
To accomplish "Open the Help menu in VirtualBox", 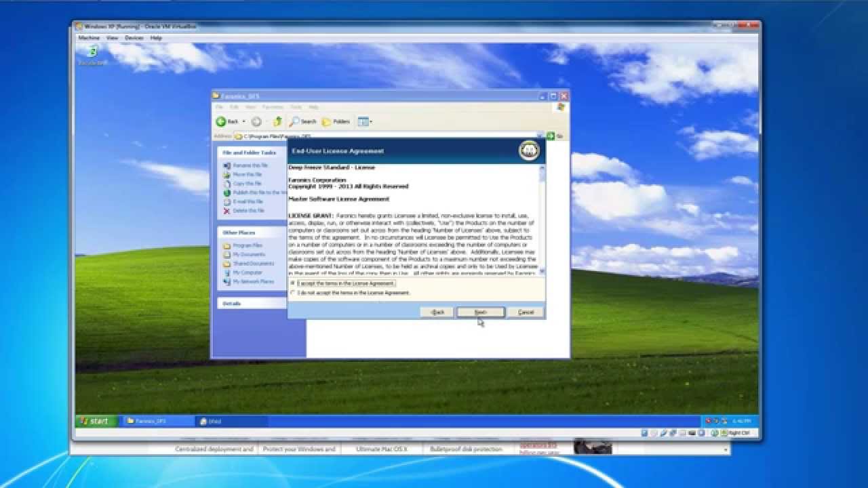I will 156,38.
